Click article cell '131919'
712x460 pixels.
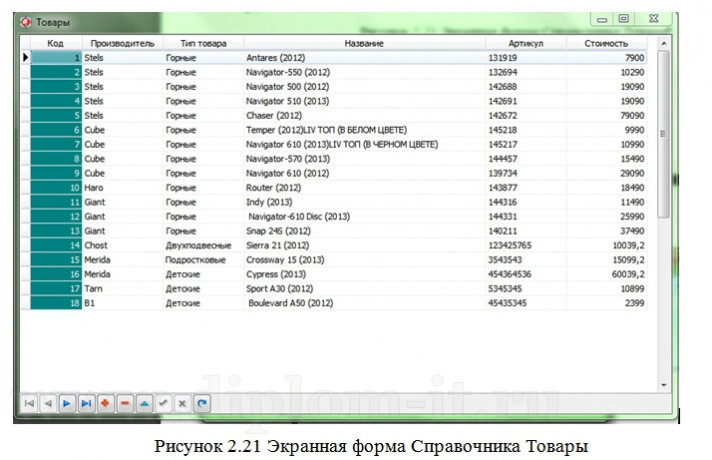pyautogui.click(x=526, y=58)
